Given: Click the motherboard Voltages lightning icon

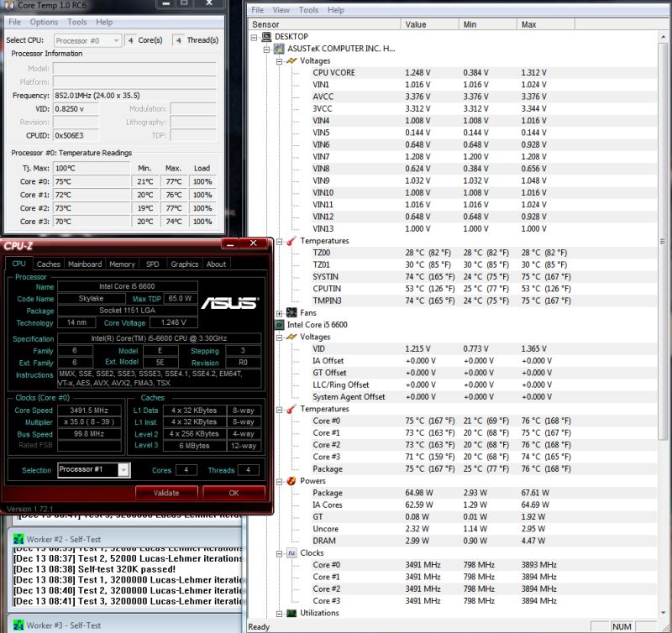Looking at the screenshot, I should pos(291,60).
